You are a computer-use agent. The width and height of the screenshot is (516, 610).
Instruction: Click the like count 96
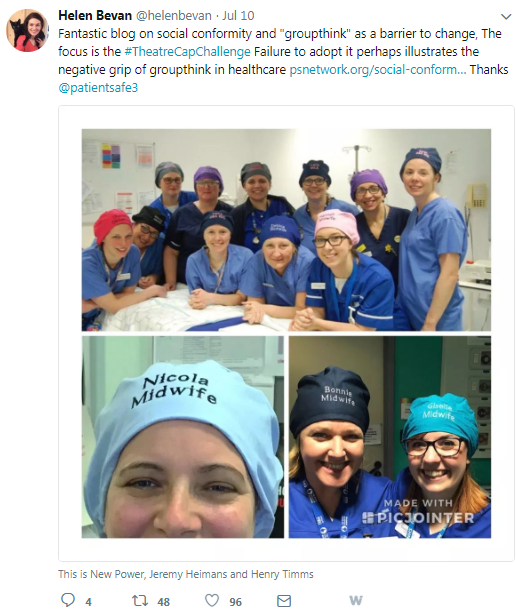235,602
